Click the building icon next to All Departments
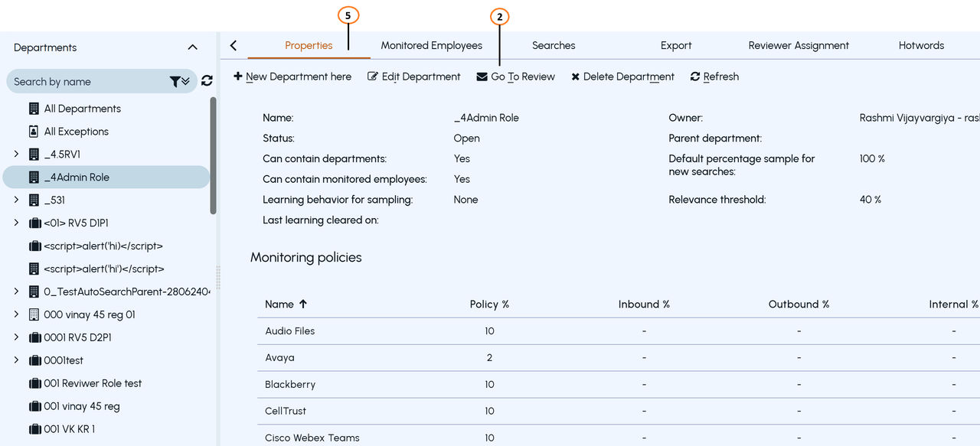The width and height of the screenshot is (980, 446). (34, 109)
